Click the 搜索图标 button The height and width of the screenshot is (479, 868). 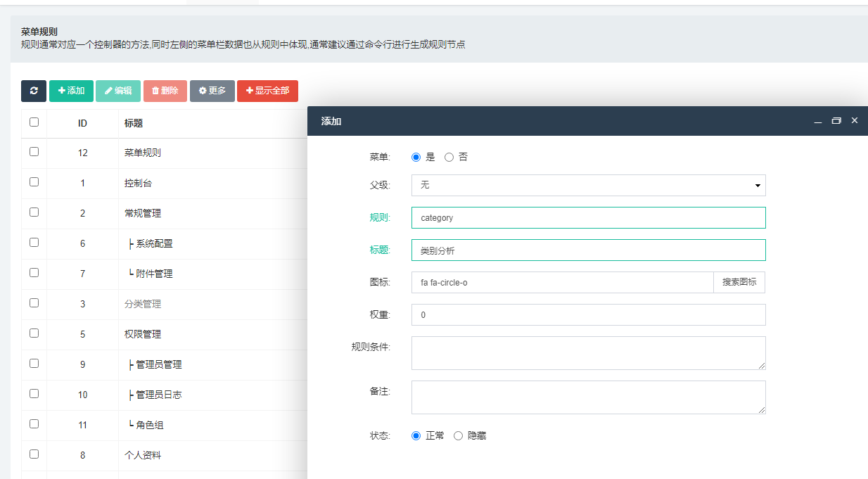[739, 282]
